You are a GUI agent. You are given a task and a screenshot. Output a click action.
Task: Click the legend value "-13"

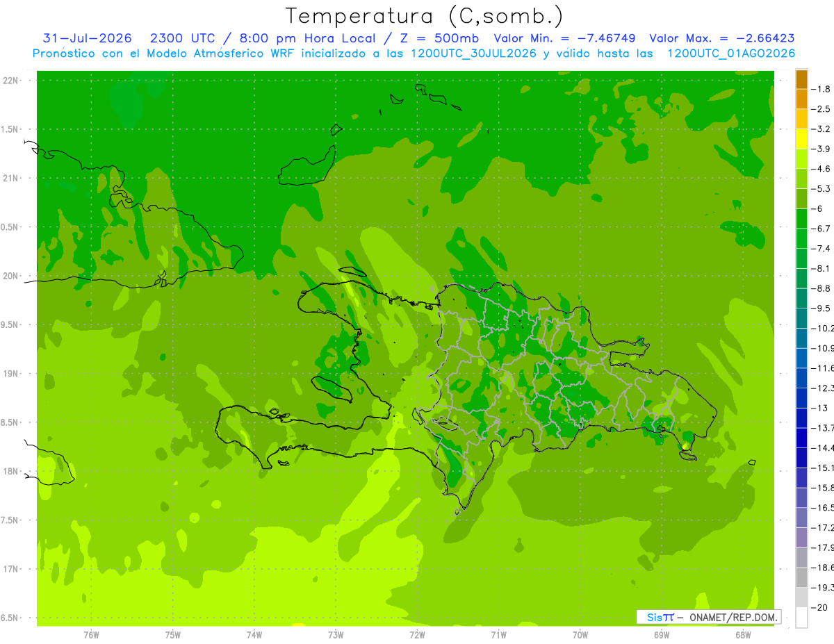(x=819, y=408)
